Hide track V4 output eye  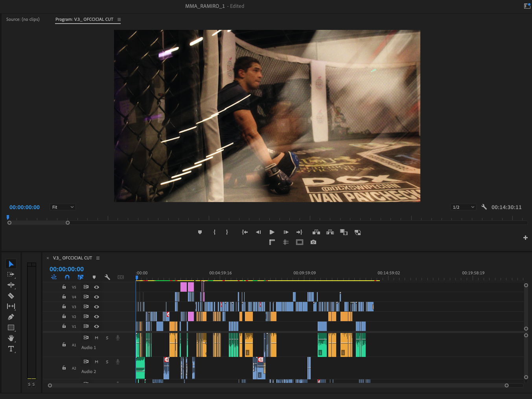(x=96, y=297)
